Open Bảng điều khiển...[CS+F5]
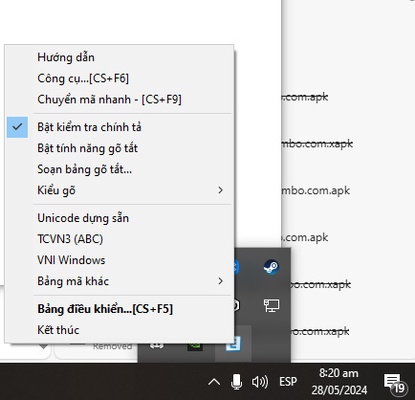 [x=119, y=309]
